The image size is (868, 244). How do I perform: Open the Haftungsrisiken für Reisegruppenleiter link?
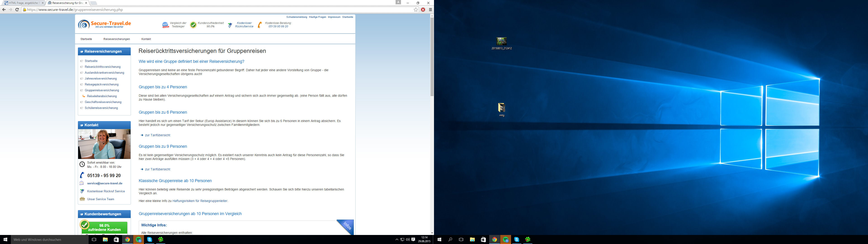(200, 201)
